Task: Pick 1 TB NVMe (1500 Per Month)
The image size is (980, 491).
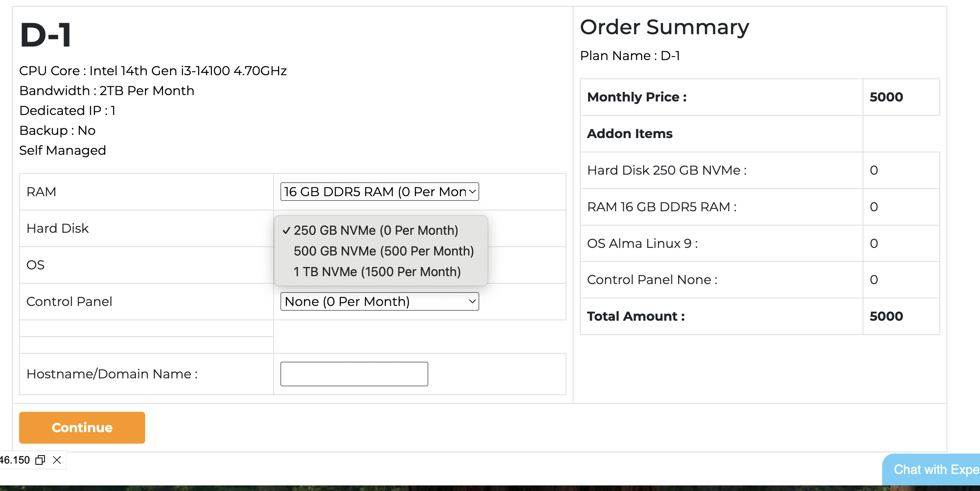Action: click(x=377, y=272)
